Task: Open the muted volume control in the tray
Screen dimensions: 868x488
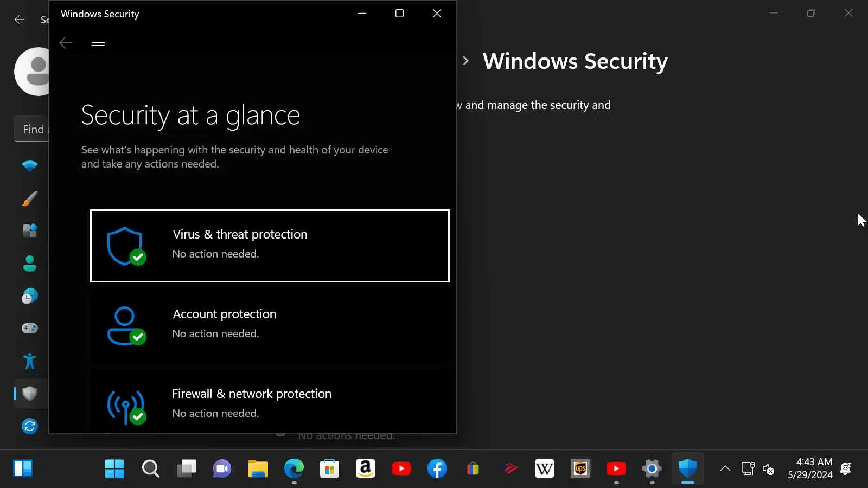Action: 768,469
